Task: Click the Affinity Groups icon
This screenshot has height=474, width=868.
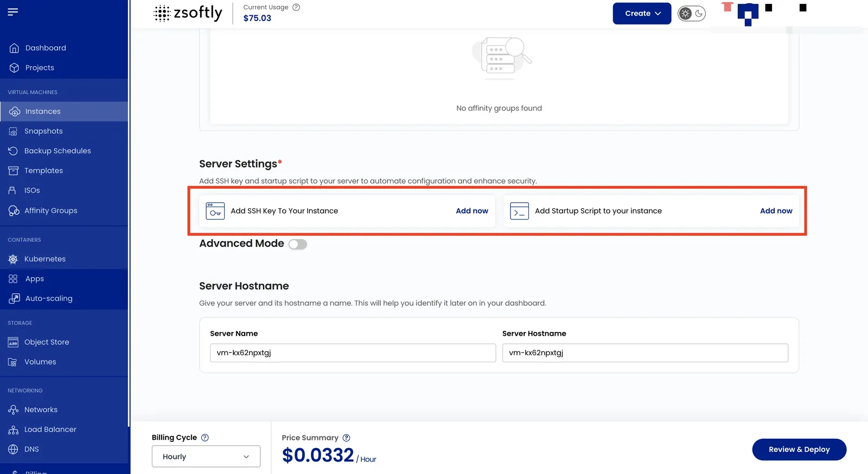Action: pyautogui.click(x=14, y=210)
